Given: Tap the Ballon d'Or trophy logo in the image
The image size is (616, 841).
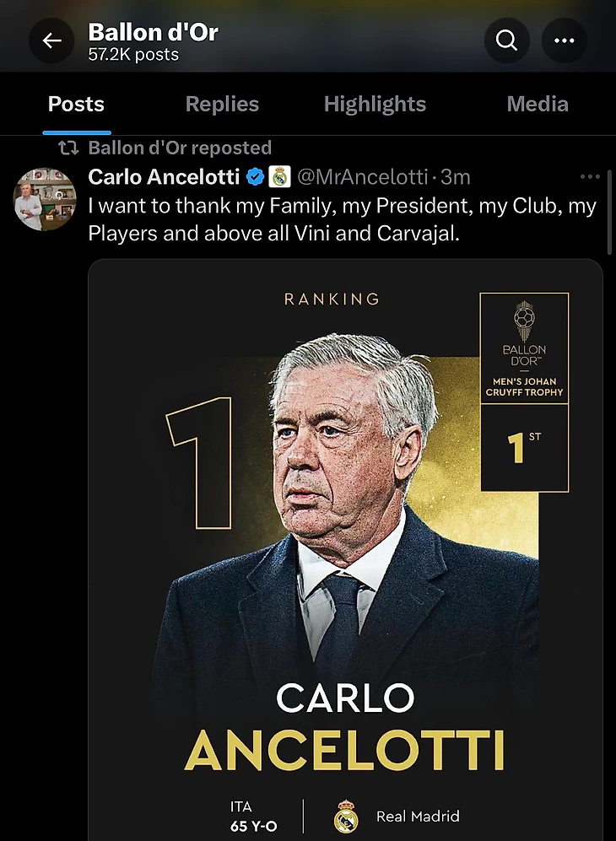Looking at the screenshot, I should pos(524,318).
